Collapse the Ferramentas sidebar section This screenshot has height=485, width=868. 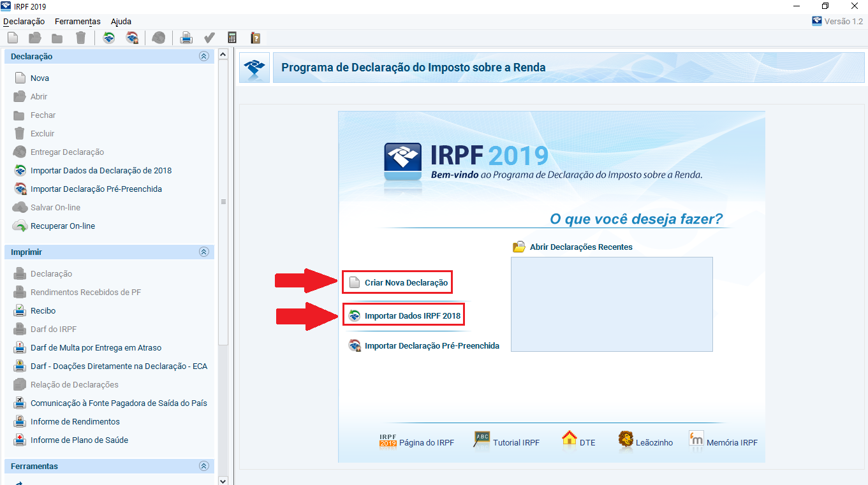[x=204, y=466]
